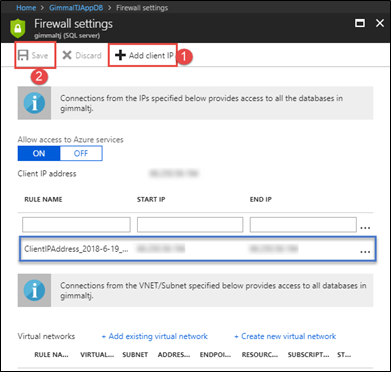Open ellipsis menu for the ClientIPAddress rule
Image resolution: width=391 pixels, height=372 pixels.
coord(365,252)
